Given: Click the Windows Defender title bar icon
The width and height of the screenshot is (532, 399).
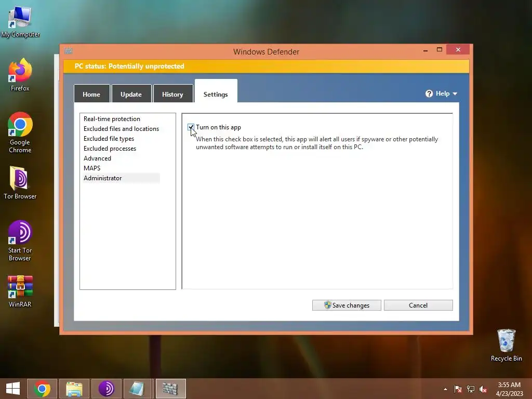Looking at the screenshot, I should [x=68, y=51].
